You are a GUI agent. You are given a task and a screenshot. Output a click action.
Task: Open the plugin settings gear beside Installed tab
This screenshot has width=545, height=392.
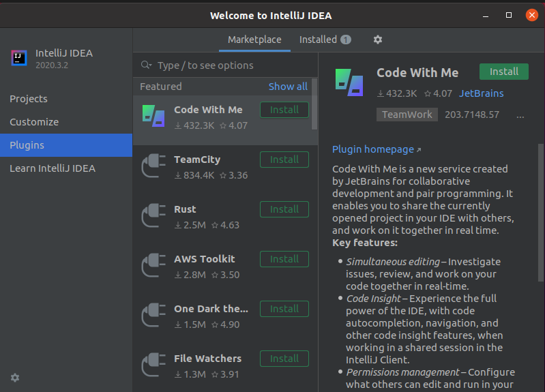click(x=378, y=40)
